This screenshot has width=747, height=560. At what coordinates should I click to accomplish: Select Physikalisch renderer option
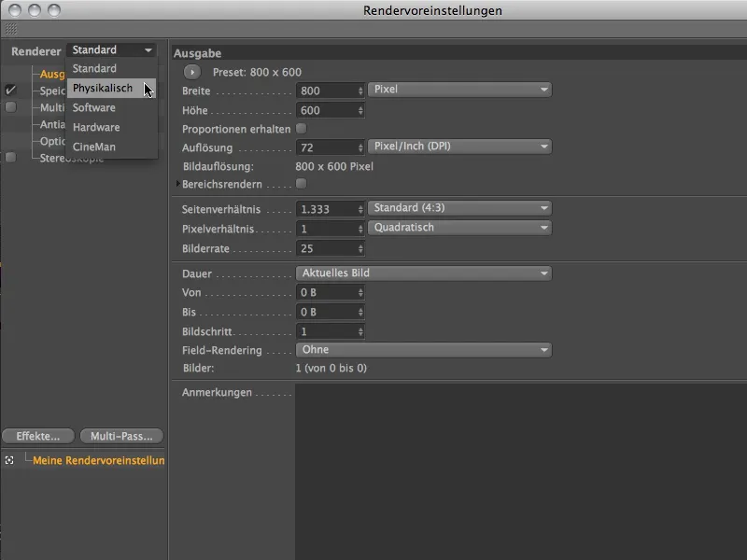pyautogui.click(x=111, y=88)
